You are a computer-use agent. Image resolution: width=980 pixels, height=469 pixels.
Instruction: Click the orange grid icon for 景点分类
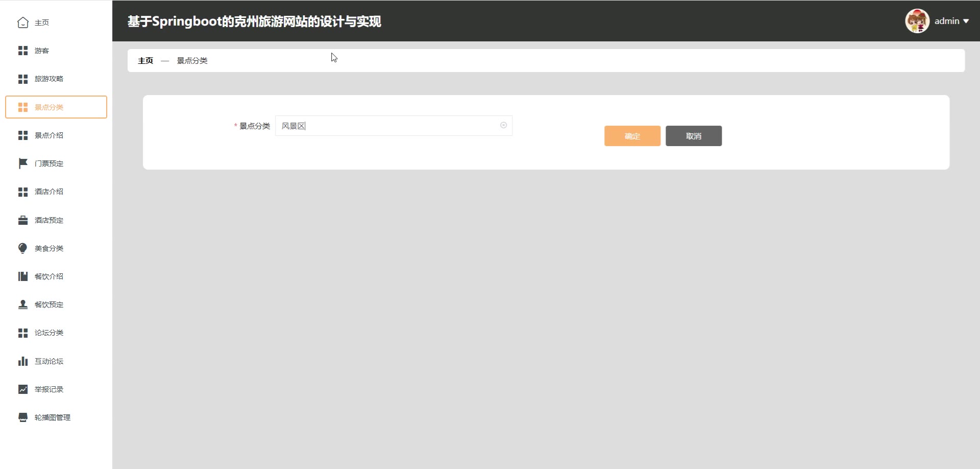23,107
